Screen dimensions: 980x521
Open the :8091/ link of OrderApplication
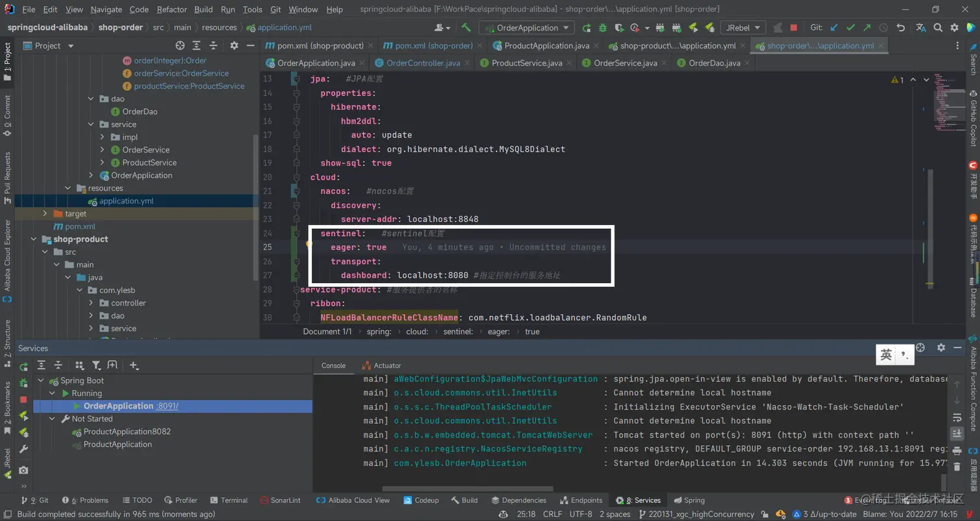click(x=167, y=406)
